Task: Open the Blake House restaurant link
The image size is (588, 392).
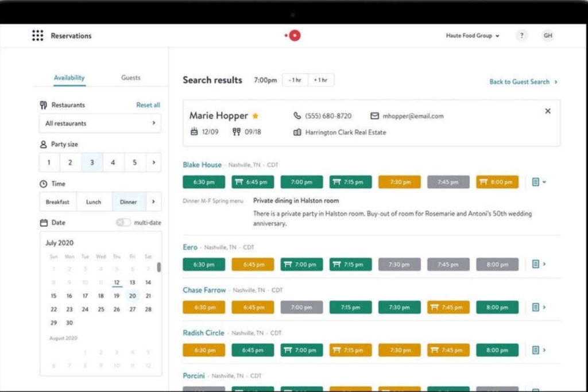Action: (x=202, y=165)
